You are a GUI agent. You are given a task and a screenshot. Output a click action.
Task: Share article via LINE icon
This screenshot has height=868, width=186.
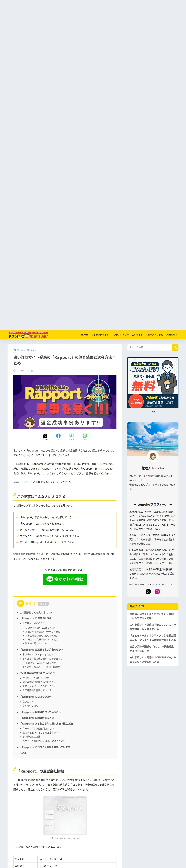(85, 437)
